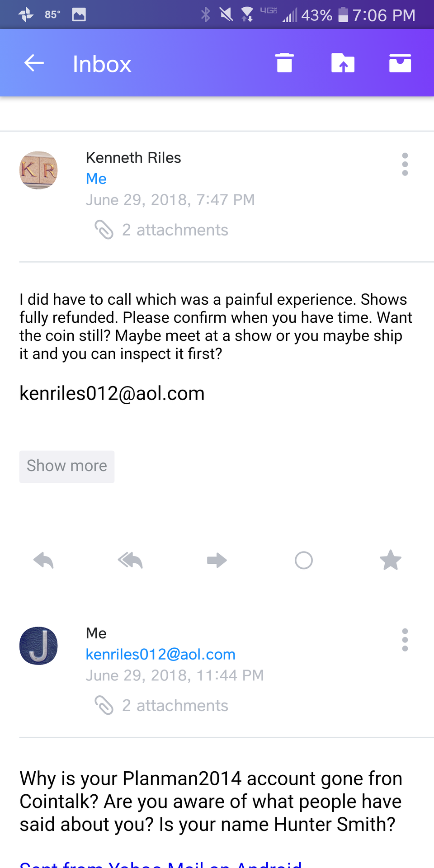The image size is (434, 868).
Task: Open more options for Kenneth Riles' message
Action: (405, 164)
